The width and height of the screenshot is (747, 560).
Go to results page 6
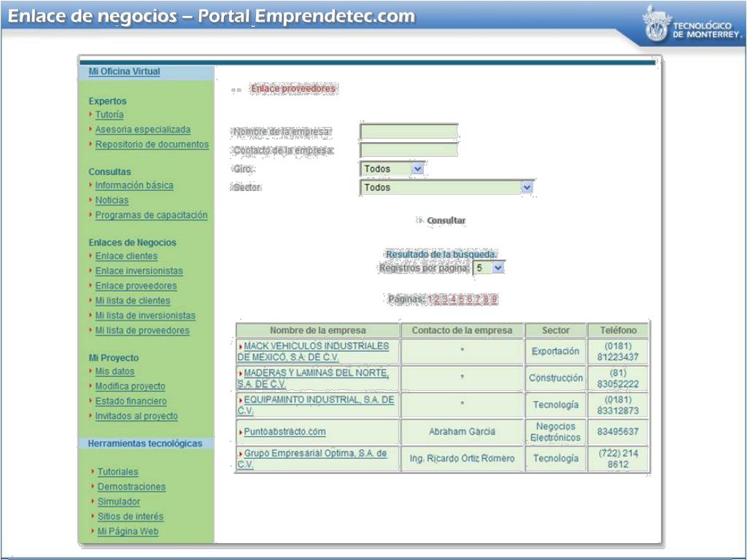point(470,299)
